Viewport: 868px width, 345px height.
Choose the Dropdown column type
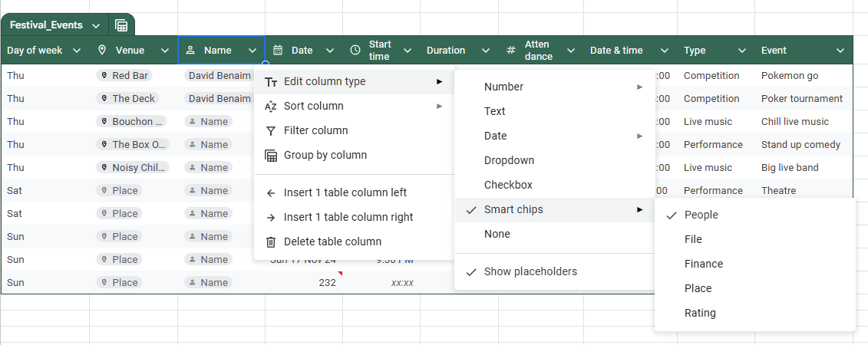(x=509, y=160)
